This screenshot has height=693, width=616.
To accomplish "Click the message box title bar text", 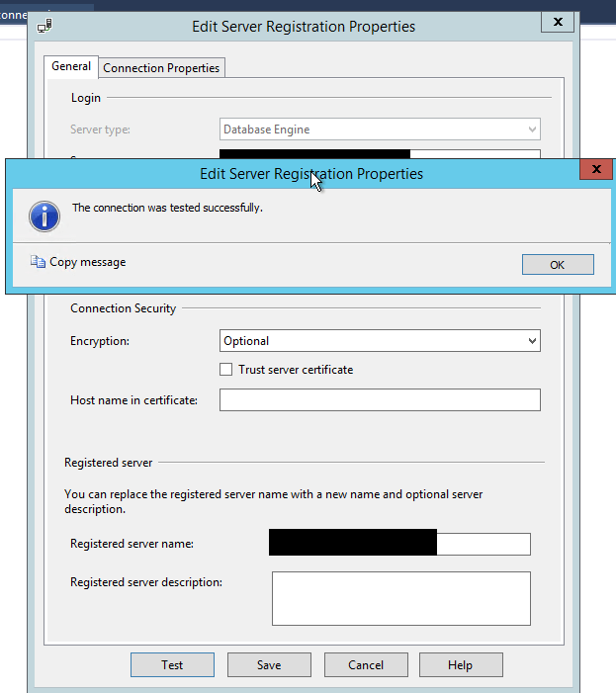I will coord(310,173).
